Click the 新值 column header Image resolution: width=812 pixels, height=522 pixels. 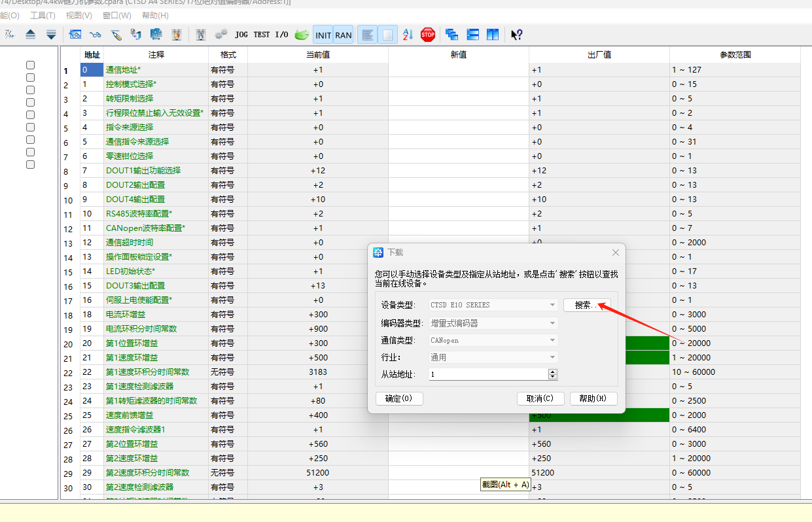click(x=459, y=55)
